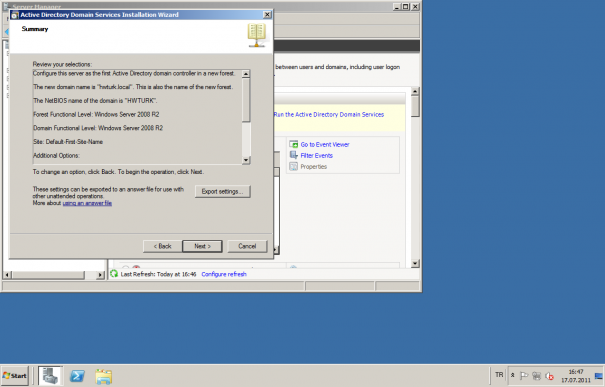Close the installation wizard with the X
This screenshot has width=605, height=387.
click(267, 15)
